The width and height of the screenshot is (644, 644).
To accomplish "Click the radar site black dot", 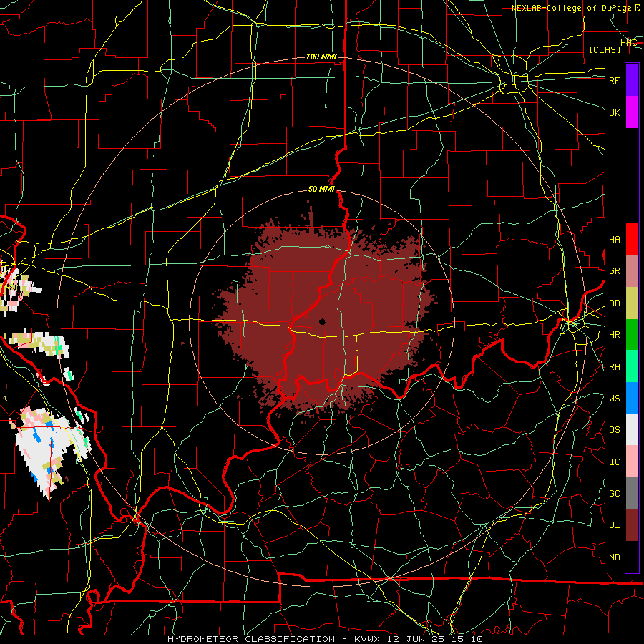I will 322,322.
